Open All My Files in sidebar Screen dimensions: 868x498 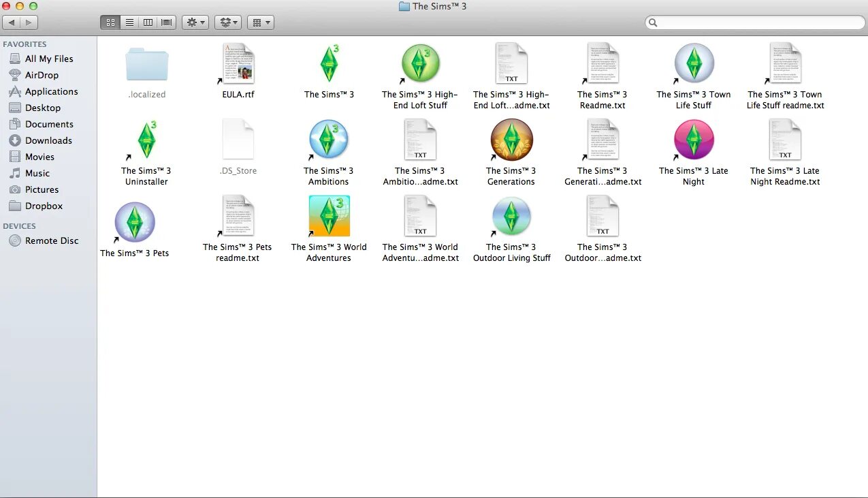point(48,59)
